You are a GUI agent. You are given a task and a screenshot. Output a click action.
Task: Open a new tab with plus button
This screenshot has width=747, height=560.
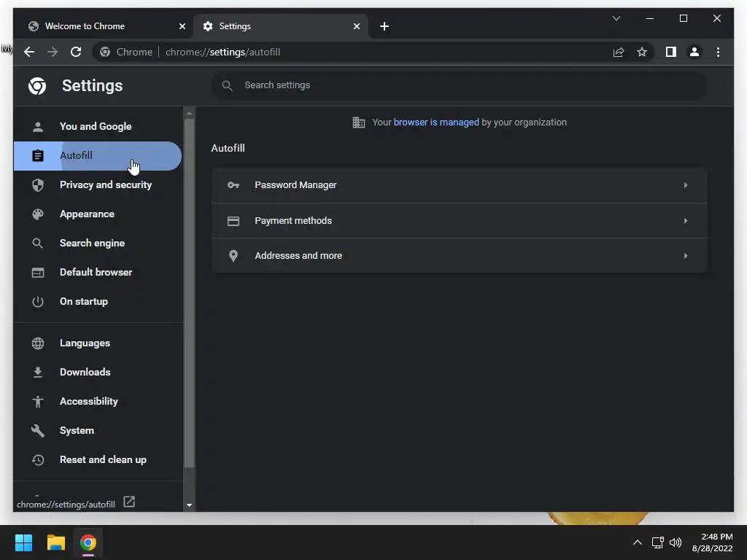coord(384,26)
